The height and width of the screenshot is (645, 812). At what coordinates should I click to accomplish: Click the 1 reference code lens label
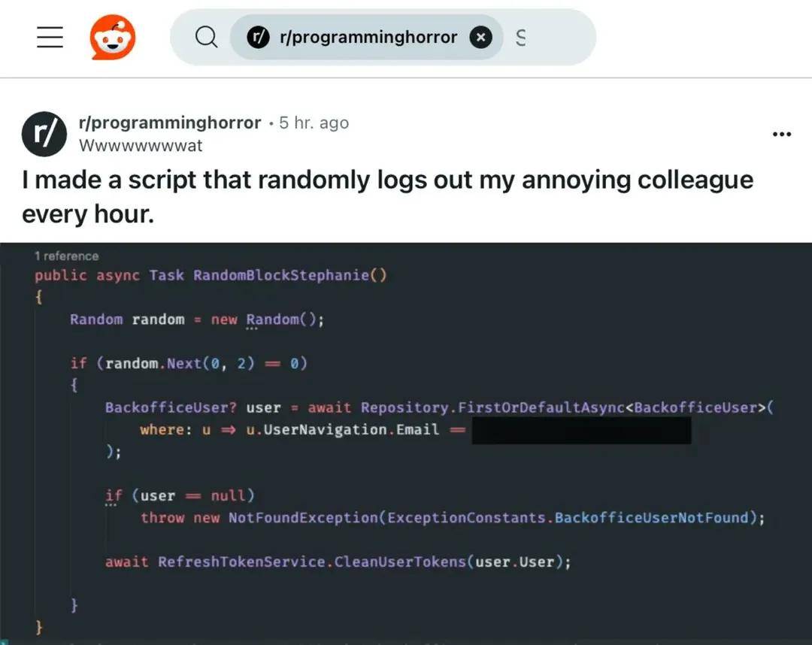[x=66, y=256]
